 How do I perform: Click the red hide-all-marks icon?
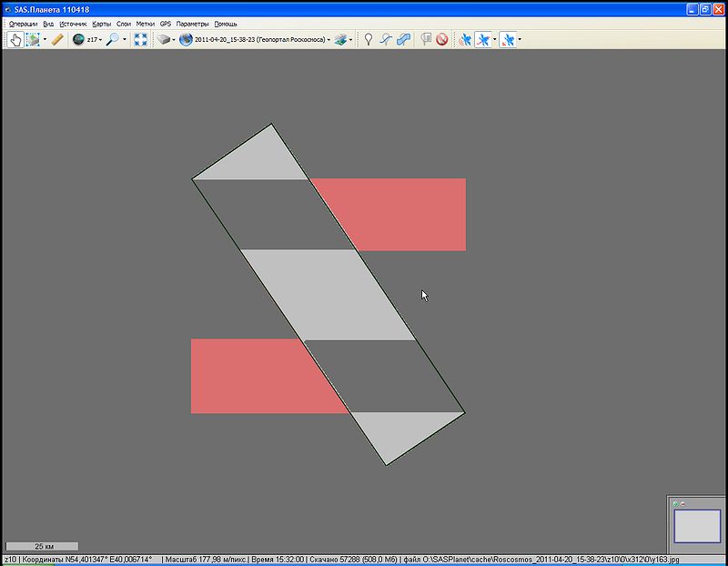tap(441, 40)
